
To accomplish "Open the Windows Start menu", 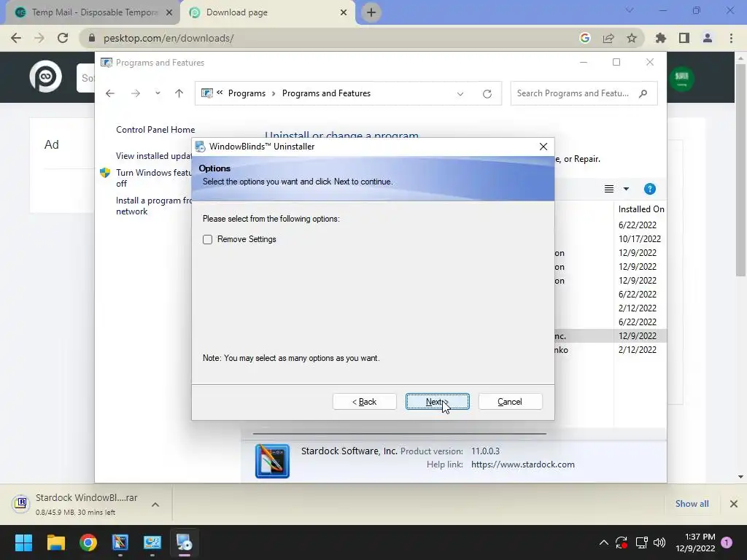I will coord(23,542).
